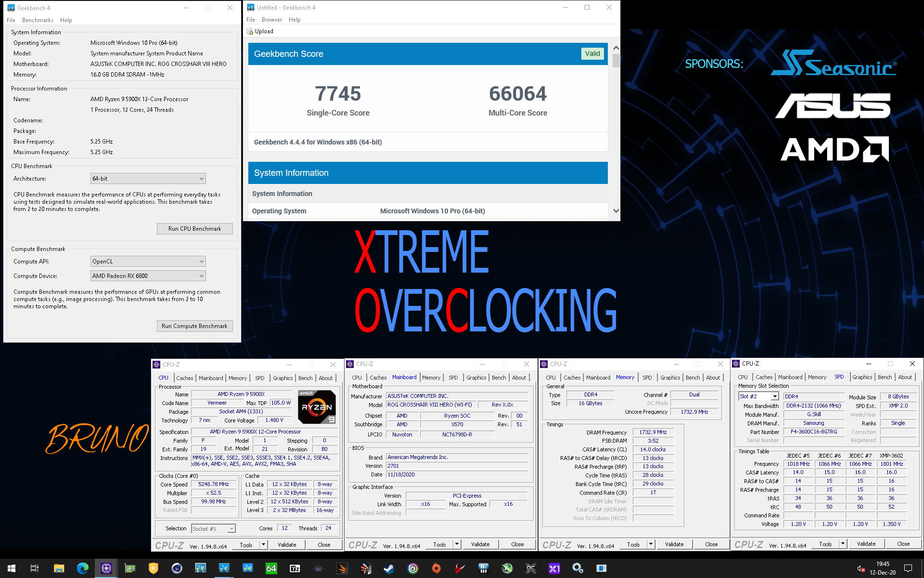
Task: Open the gears settings taskbar icon
Action: click(x=578, y=568)
